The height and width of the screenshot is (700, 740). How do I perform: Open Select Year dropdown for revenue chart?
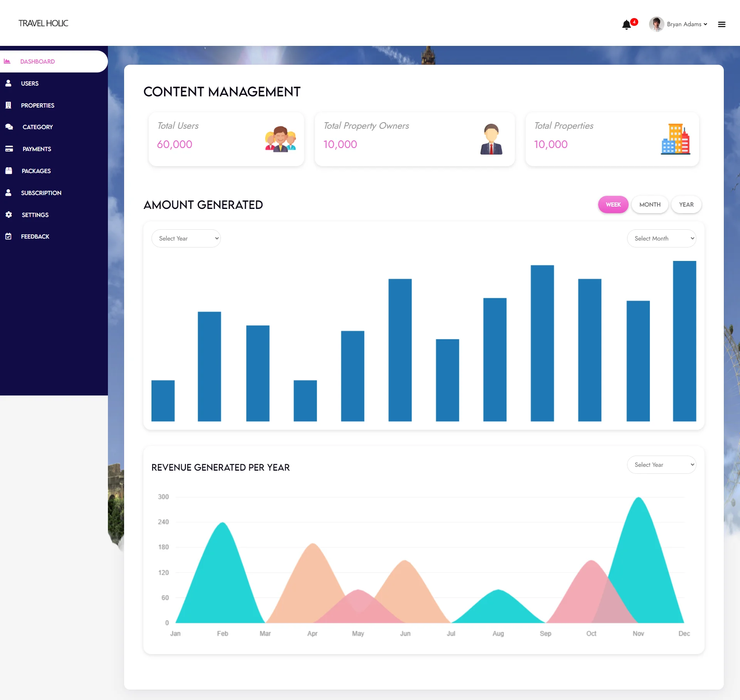[661, 465]
